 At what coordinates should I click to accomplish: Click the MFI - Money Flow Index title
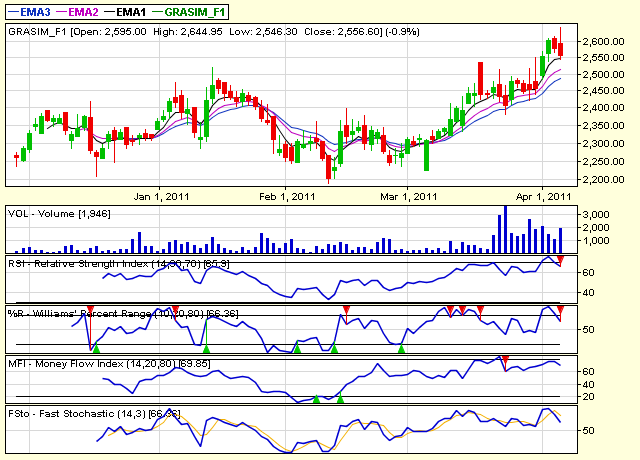click(x=109, y=364)
